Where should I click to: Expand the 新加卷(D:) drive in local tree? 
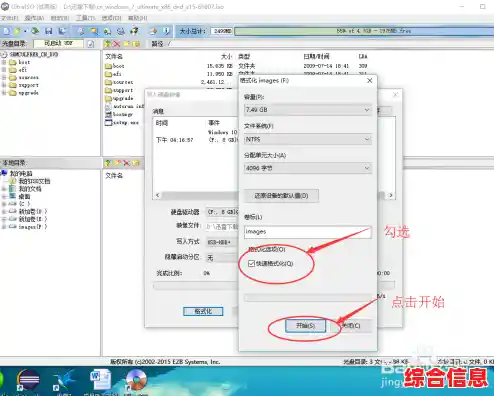[x=4, y=211]
